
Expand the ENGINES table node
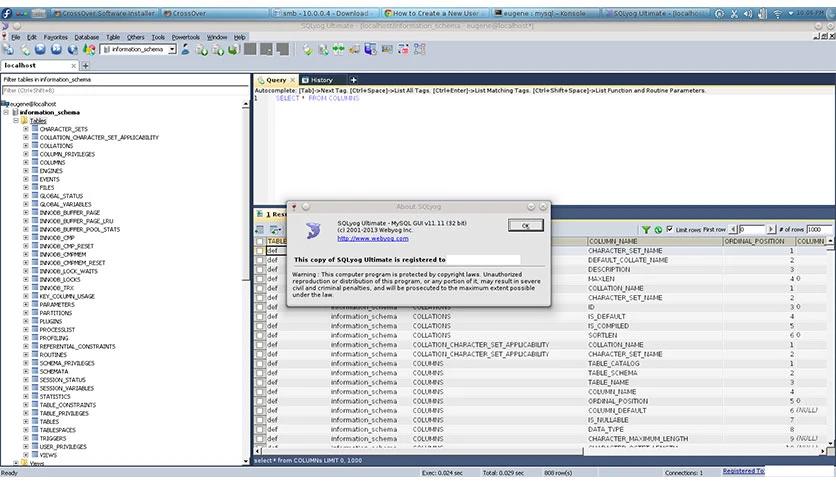(x=26, y=171)
